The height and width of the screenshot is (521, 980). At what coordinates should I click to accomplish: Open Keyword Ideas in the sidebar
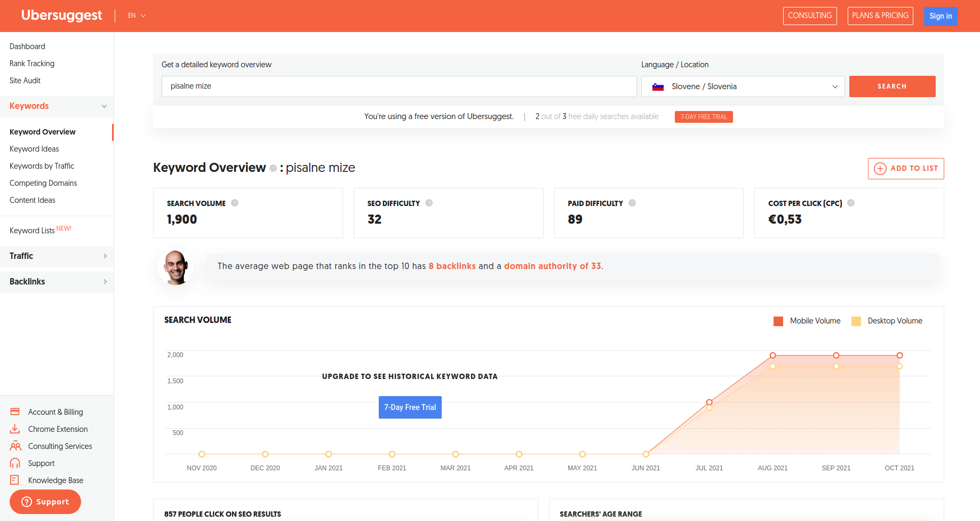(34, 149)
